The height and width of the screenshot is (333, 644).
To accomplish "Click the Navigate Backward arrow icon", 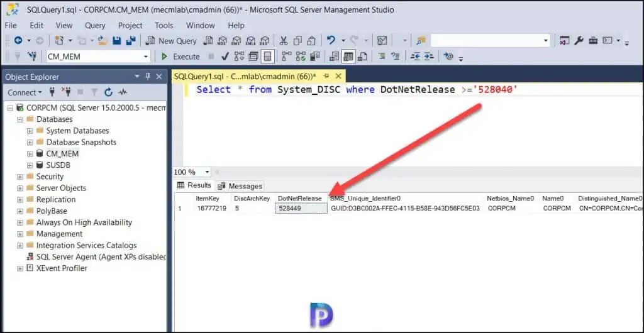I will pos(18,41).
